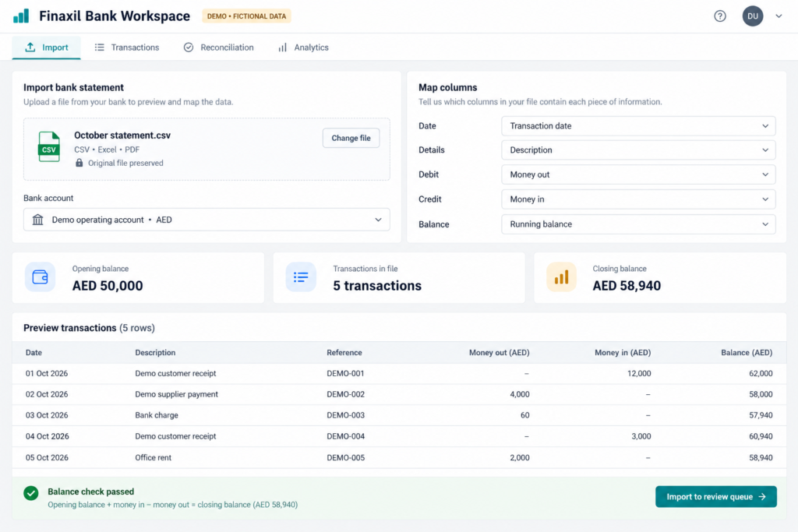The height and width of the screenshot is (532, 798).
Task: Click the Balance check passed message
Action: point(91,491)
